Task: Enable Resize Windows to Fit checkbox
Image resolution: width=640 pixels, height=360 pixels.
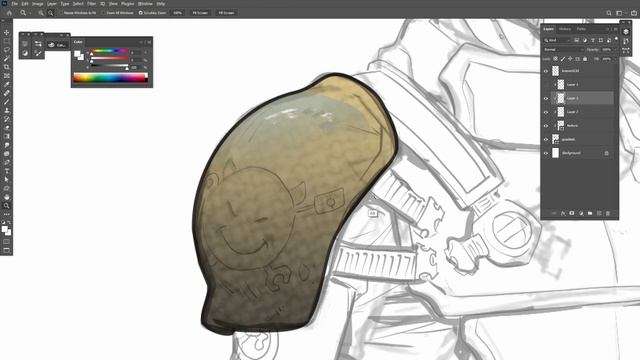Action: pyautogui.click(x=61, y=13)
